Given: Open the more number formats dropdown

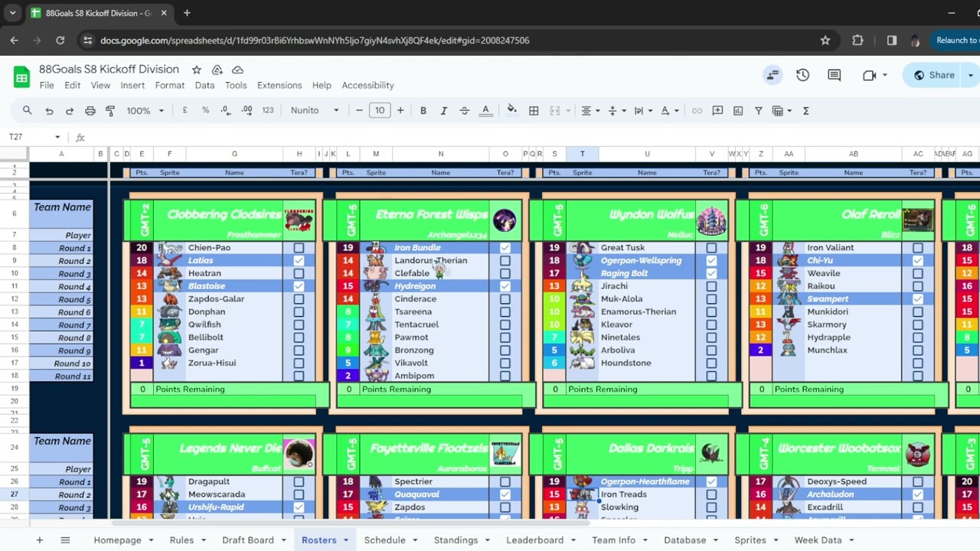Looking at the screenshot, I should [x=268, y=111].
